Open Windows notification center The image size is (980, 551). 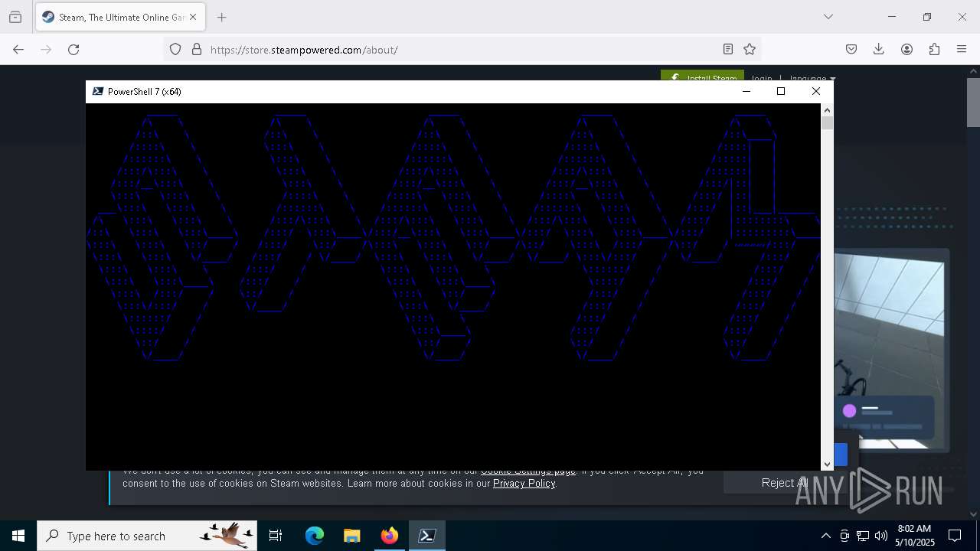point(955,536)
